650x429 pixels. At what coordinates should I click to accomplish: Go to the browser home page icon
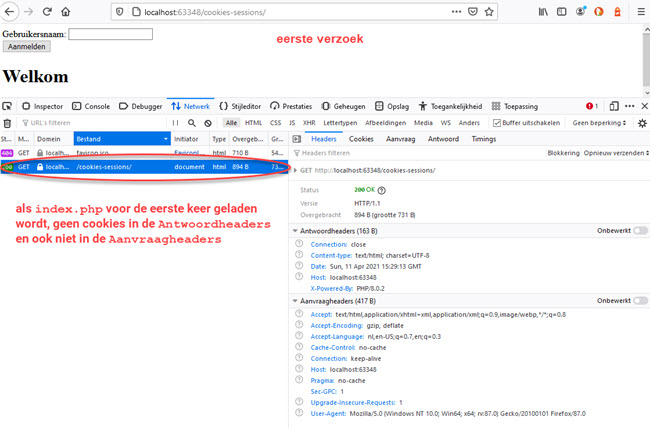[66, 12]
